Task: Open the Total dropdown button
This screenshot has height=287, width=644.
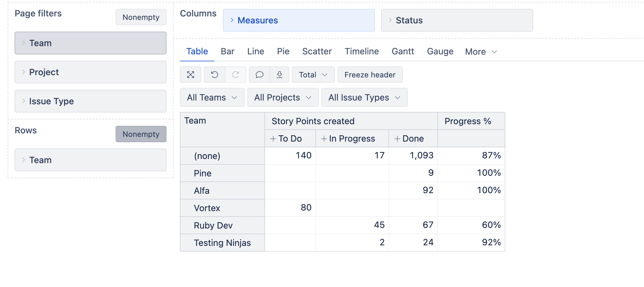Action: click(x=313, y=75)
